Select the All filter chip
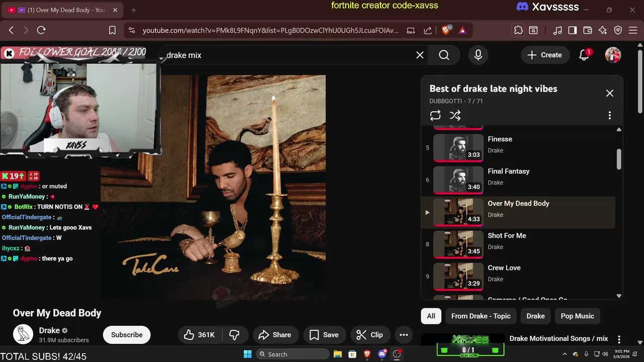Viewport: 644px width, 362px height. 431,316
